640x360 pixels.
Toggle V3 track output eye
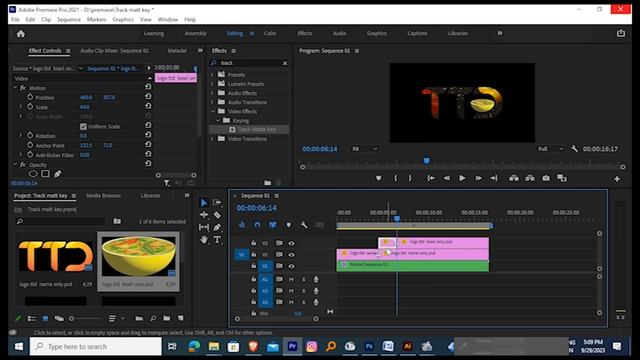(x=291, y=243)
